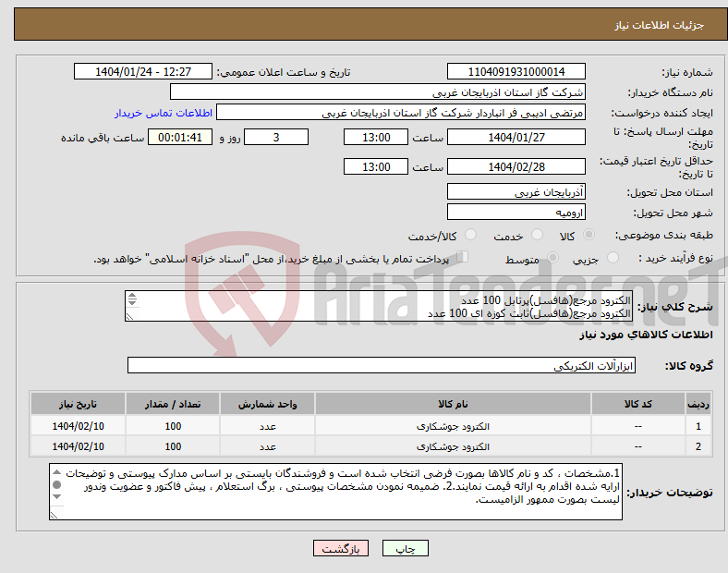Click the شرح کلی نیاز text area
Screen dimensions: 728x573
pyautogui.click(x=379, y=306)
